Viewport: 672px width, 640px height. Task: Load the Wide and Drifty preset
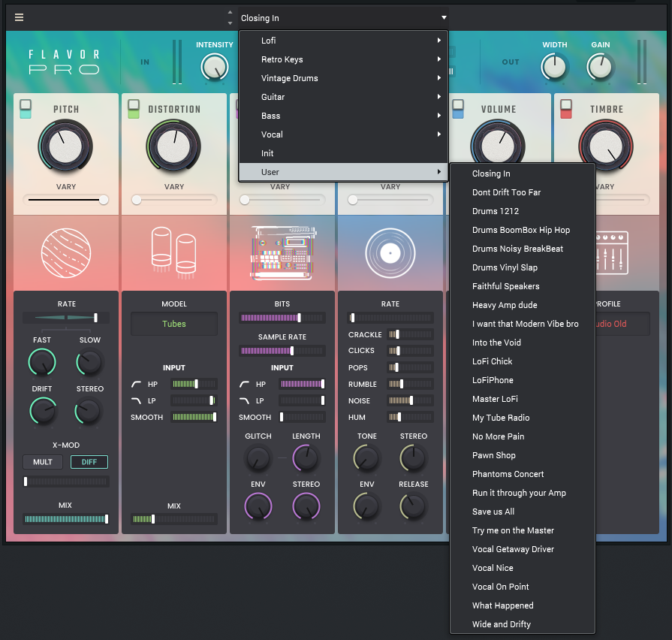pos(523,624)
